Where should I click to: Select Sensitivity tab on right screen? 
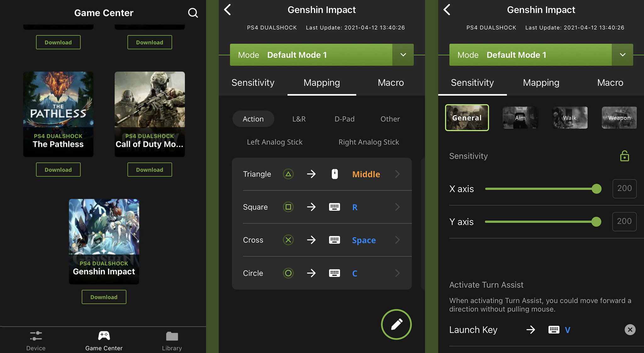[x=472, y=83]
